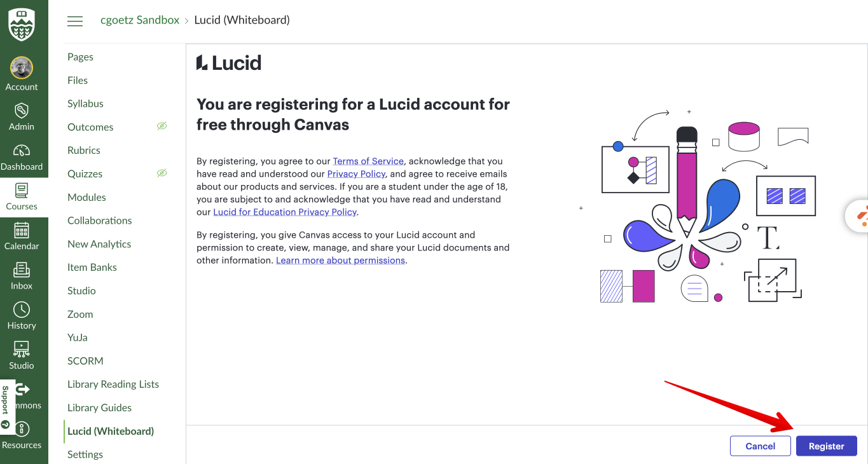Viewport: 868px width, 464px height.
Task: Click the Admin shield icon
Action: pos(22,110)
